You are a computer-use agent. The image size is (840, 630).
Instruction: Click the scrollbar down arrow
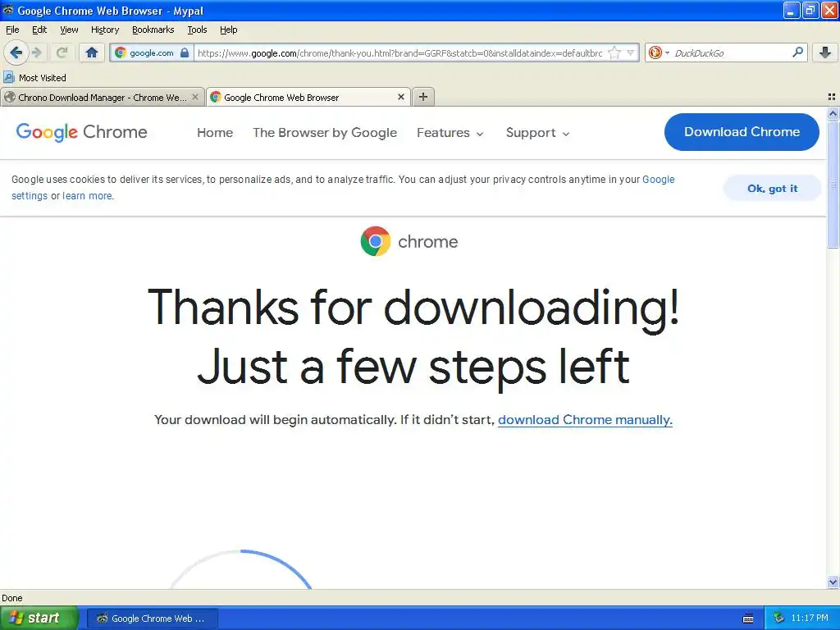pos(833,582)
